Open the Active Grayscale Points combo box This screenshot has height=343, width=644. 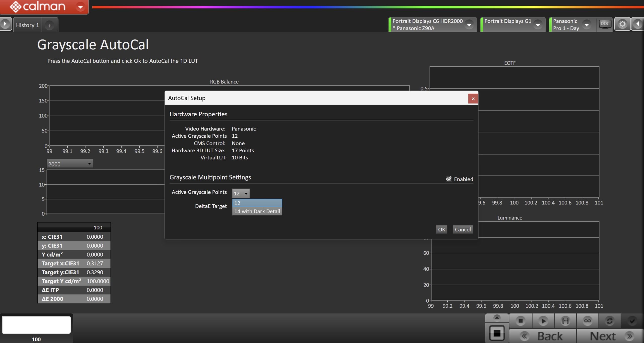click(241, 193)
